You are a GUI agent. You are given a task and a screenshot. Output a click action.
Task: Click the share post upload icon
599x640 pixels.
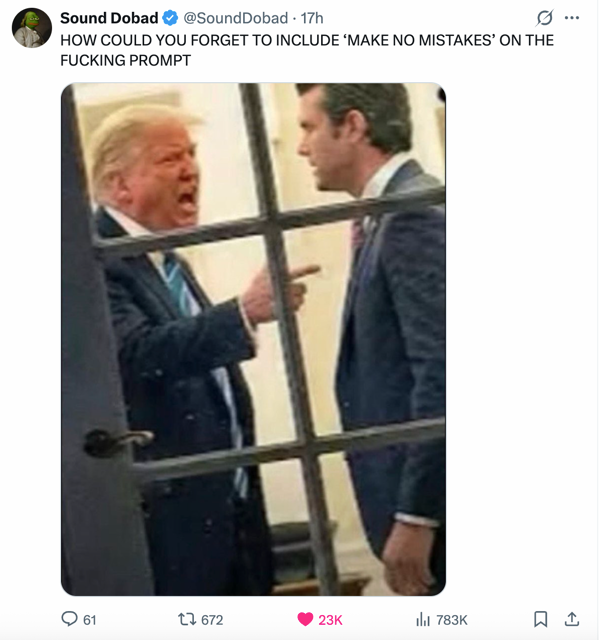[572, 619]
